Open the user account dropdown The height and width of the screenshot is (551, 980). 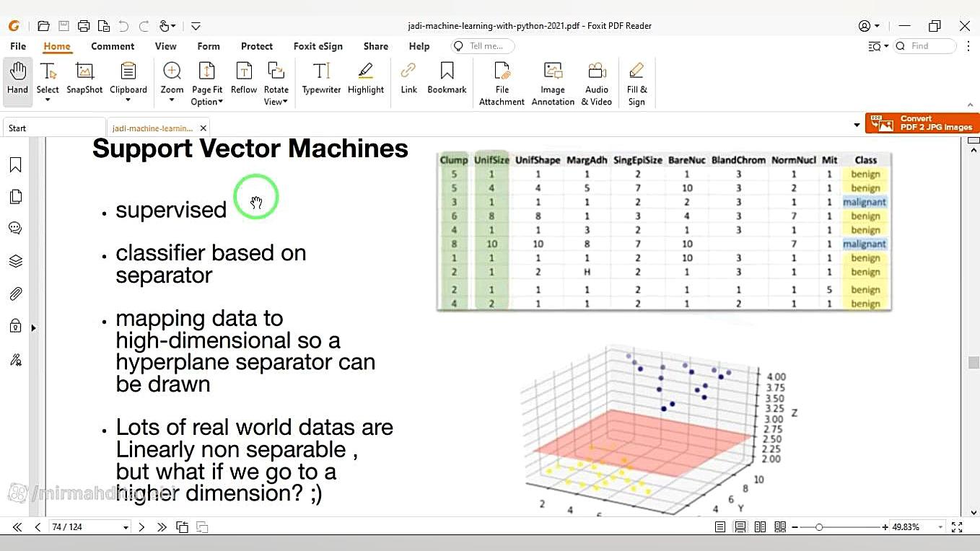(x=869, y=26)
